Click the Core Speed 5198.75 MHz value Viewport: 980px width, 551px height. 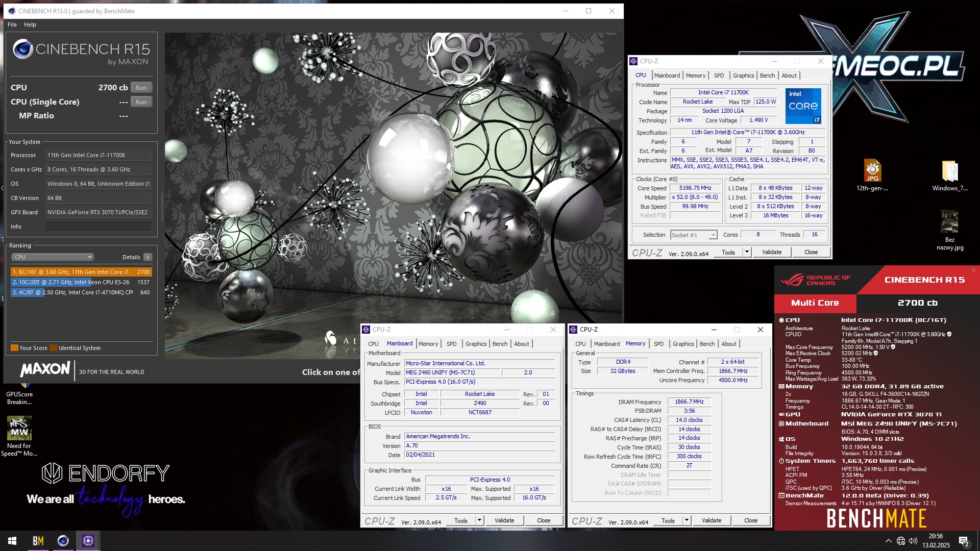pyautogui.click(x=695, y=188)
